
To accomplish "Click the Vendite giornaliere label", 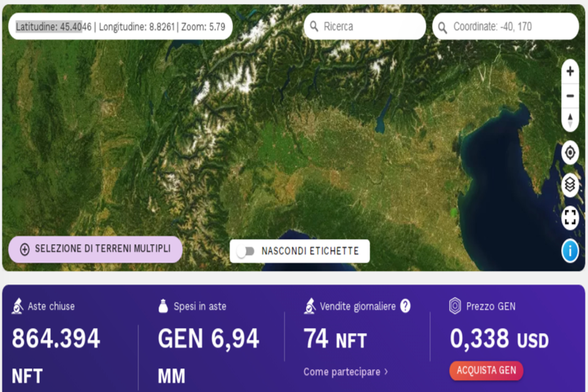I will (358, 306).
